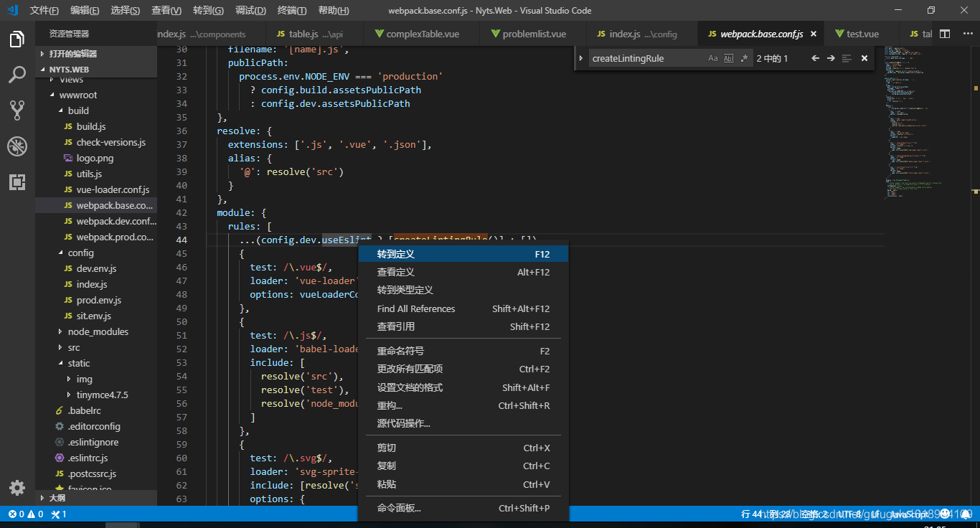980x528 pixels.
Task: Open check-versions.js in explorer
Action: pyautogui.click(x=110, y=142)
